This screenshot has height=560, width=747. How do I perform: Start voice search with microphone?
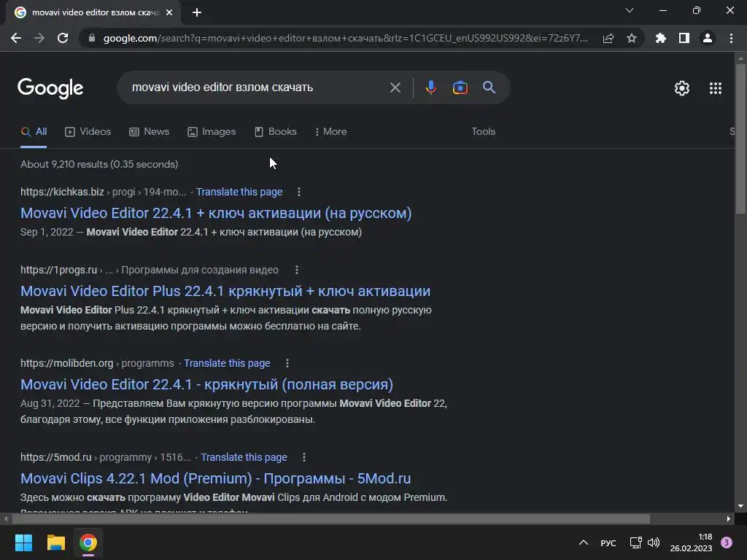point(430,87)
